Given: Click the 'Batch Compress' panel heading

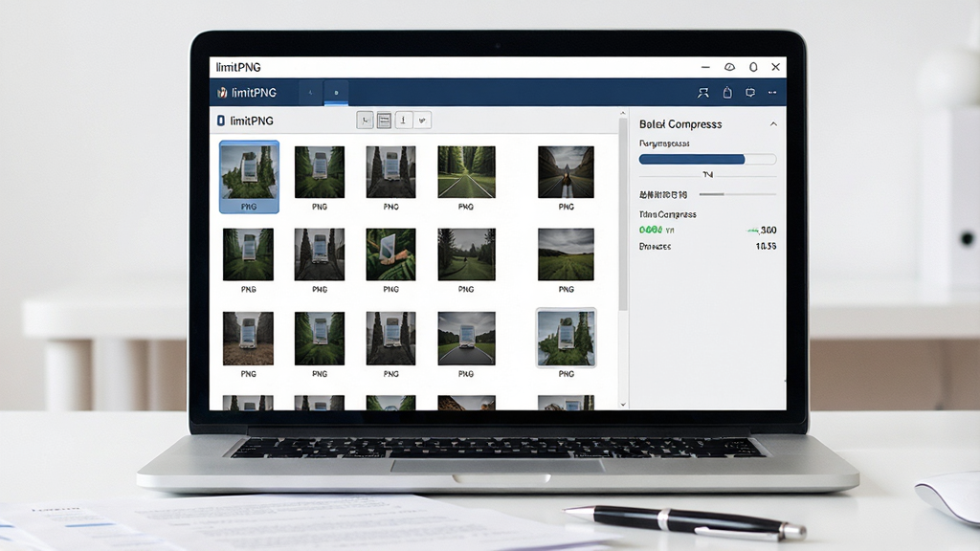Looking at the screenshot, I should (680, 124).
